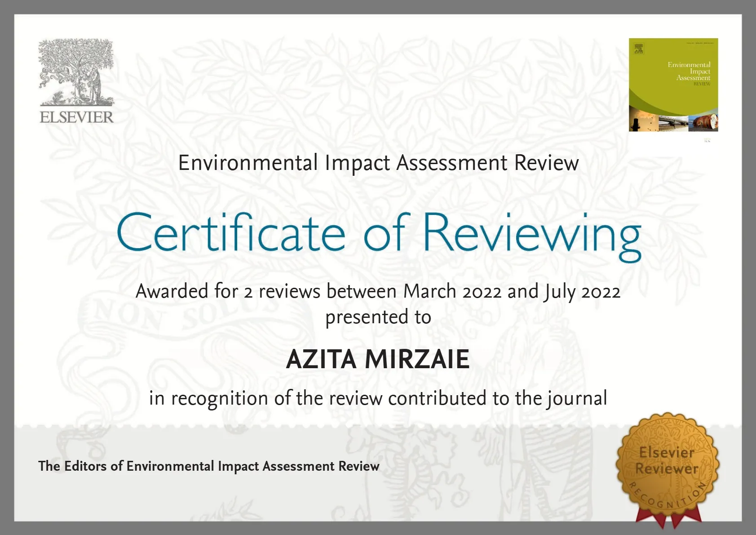Open the green journal cover thumbnail
The image size is (756, 535).
pyautogui.click(x=673, y=85)
